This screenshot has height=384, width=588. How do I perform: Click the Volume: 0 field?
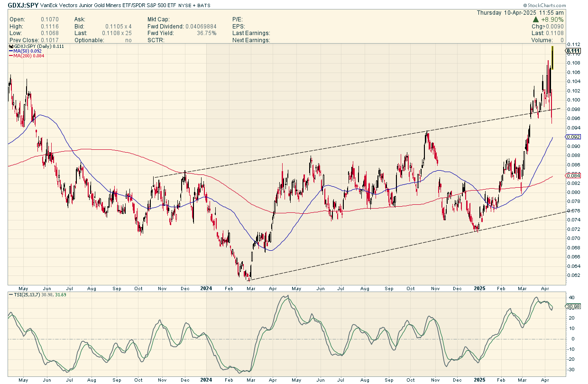click(548, 40)
